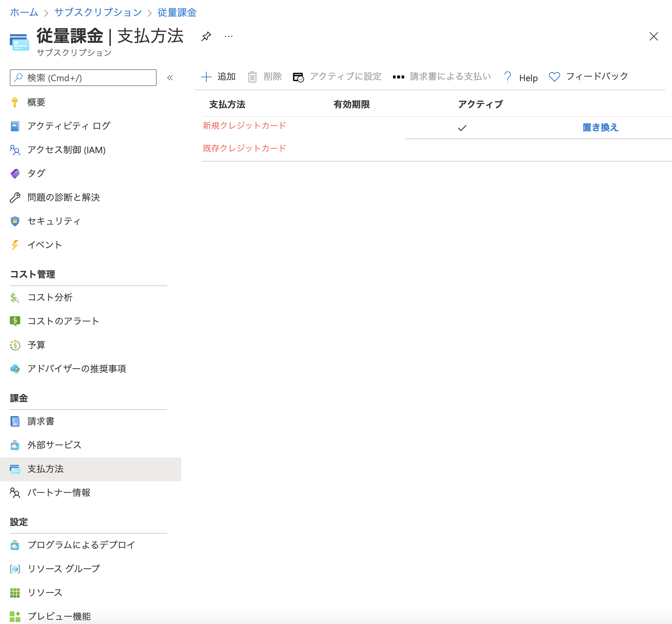Open 問題の診断と解決

coord(64,197)
